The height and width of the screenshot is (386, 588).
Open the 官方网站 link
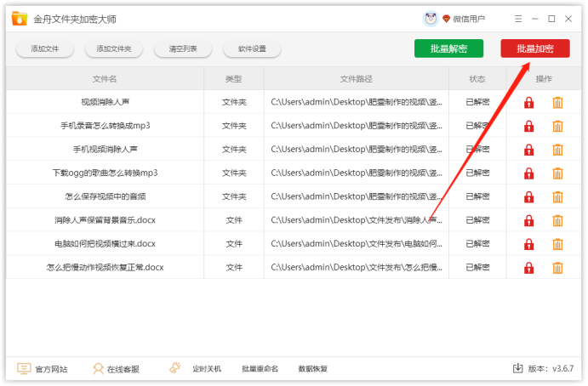[43, 369]
